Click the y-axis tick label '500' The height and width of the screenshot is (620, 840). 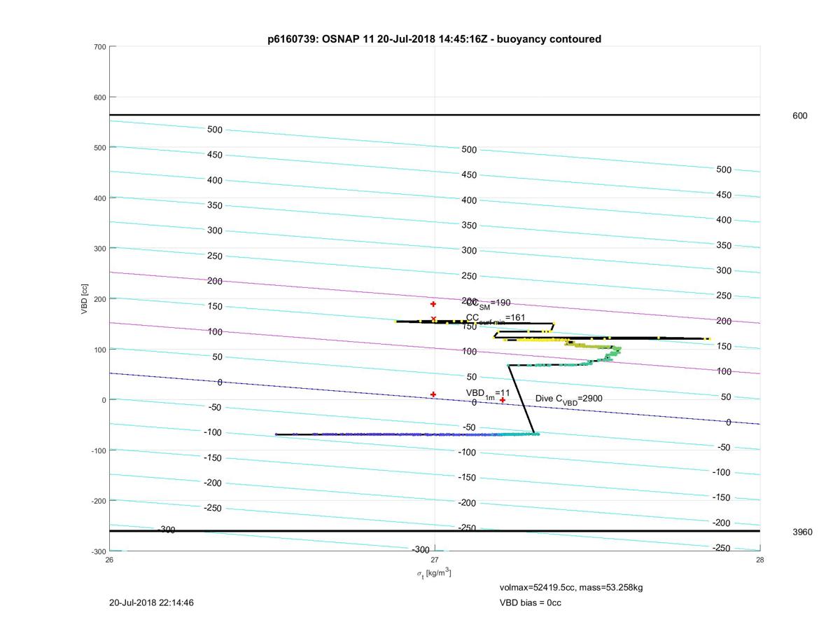click(99, 148)
